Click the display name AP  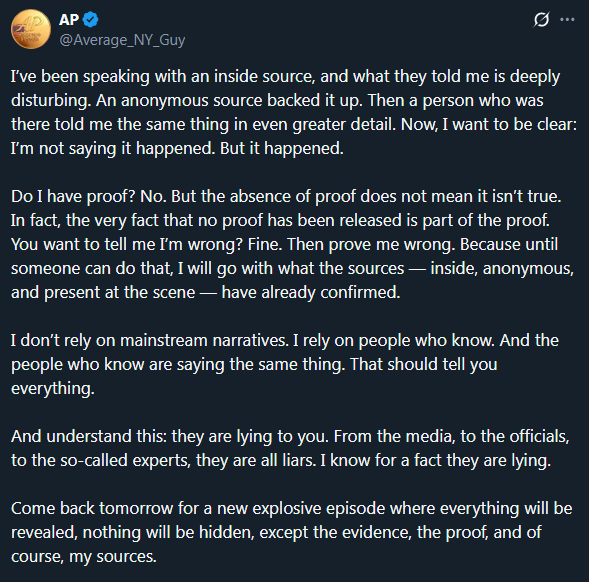point(69,20)
